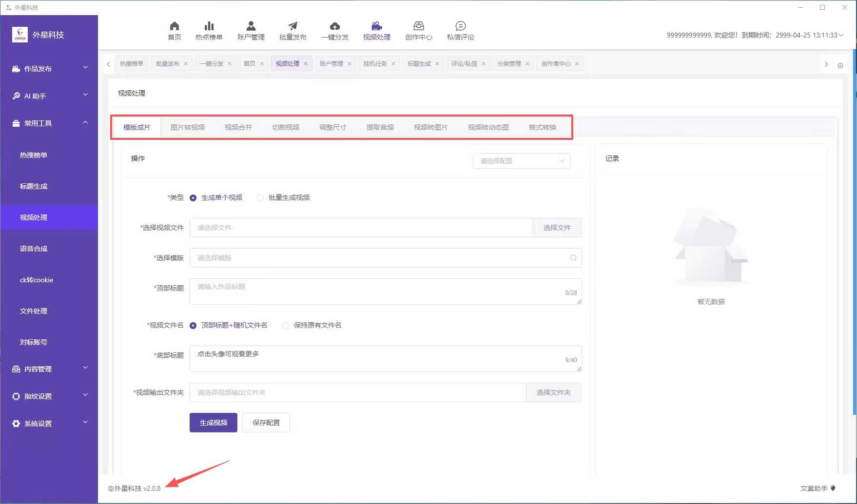Click the 生成视频 button
Viewport: 857px width, 504px height.
(x=213, y=423)
